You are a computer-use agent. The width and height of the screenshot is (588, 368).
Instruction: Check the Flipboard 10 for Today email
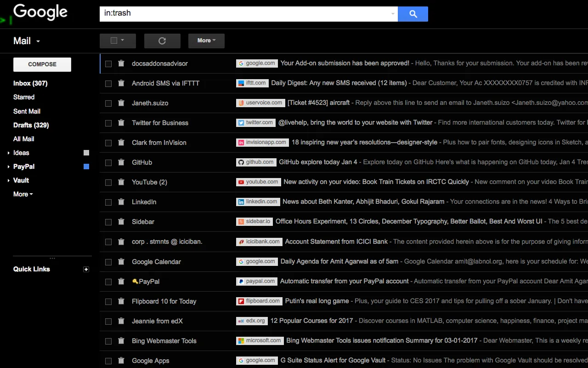[108, 301]
